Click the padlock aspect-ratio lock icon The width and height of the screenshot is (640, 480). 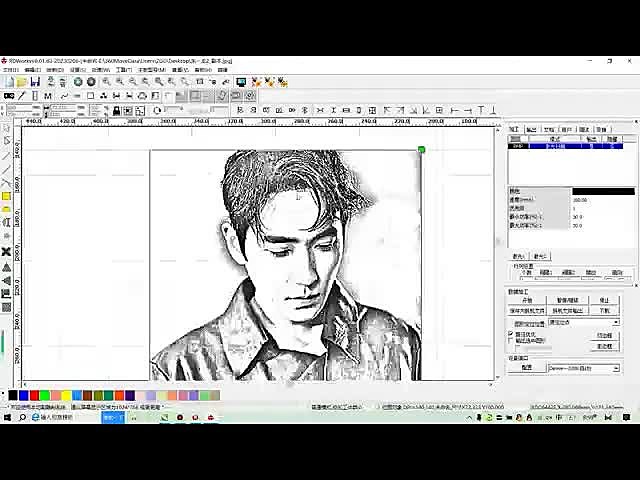pos(116,110)
